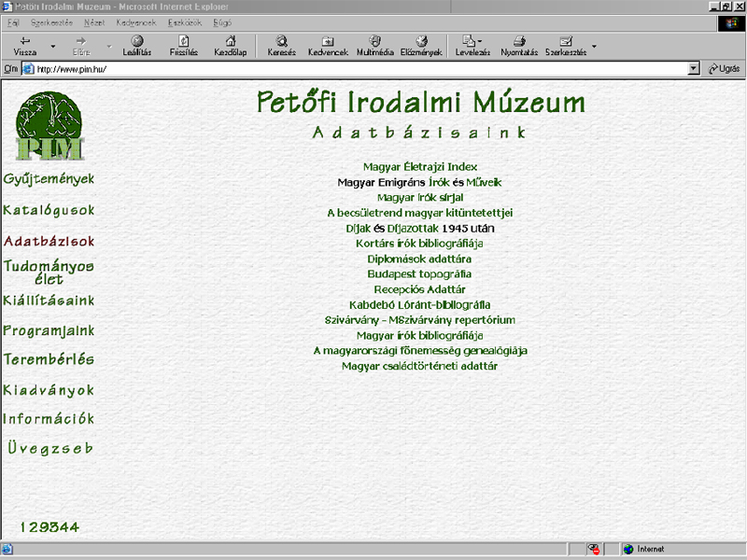The image size is (747, 560).
Task: Click the Művek link
Action: click(484, 182)
